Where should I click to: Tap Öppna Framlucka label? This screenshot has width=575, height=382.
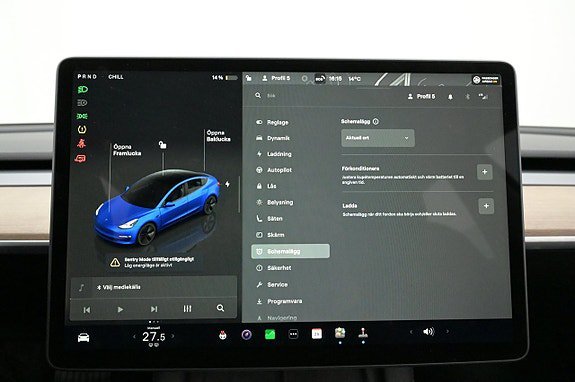(127, 150)
